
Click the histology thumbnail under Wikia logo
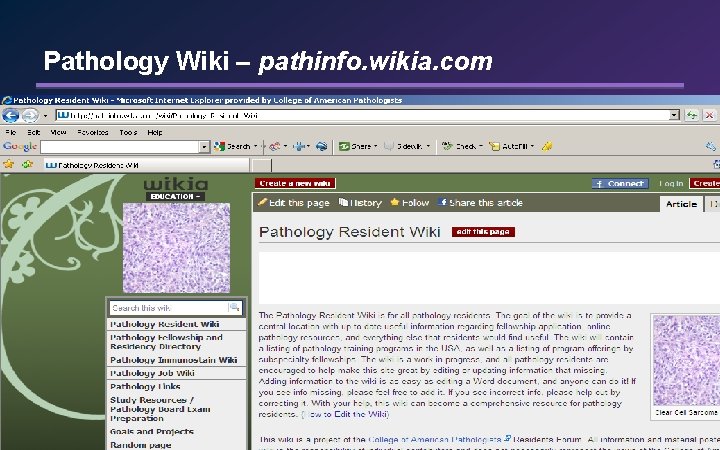(x=176, y=248)
